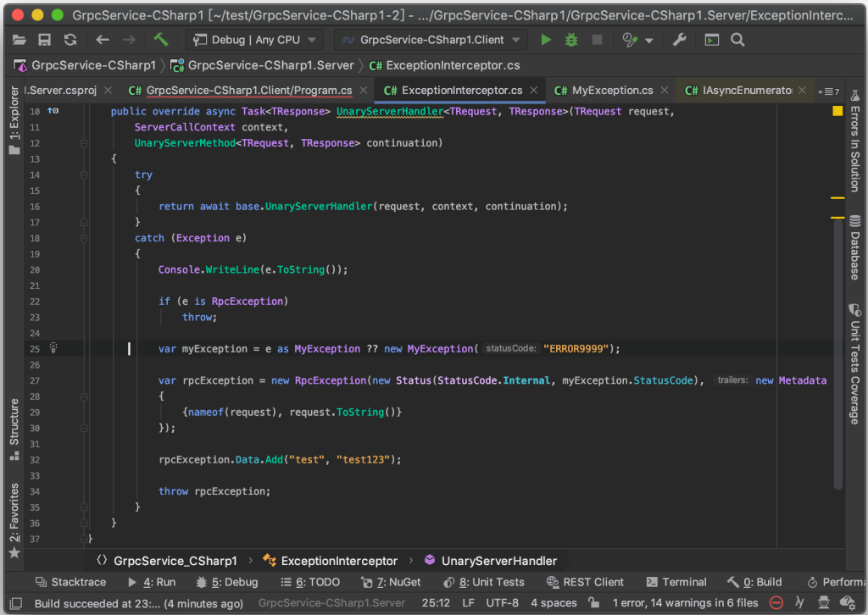Open the REST Client tool window
The height and width of the screenshot is (615, 868).
585,582
